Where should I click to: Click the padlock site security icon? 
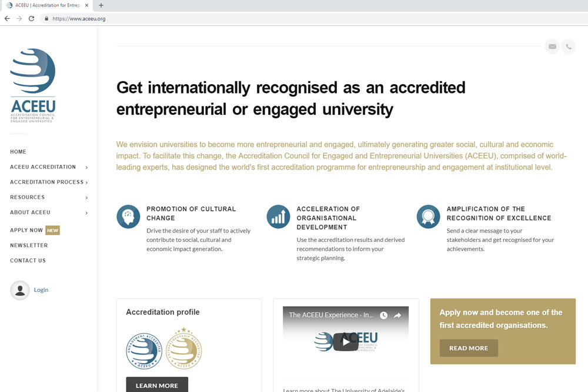coord(46,18)
